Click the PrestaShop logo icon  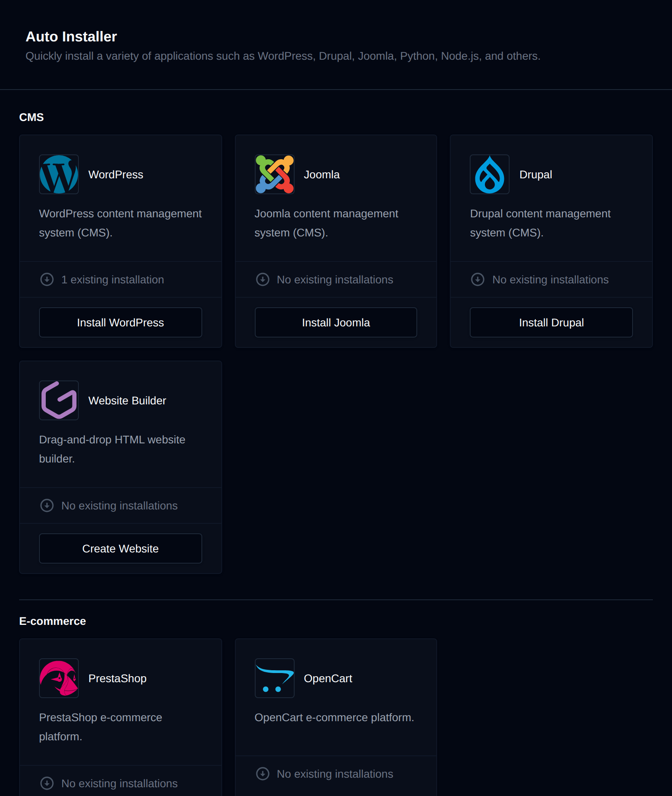pyautogui.click(x=59, y=678)
